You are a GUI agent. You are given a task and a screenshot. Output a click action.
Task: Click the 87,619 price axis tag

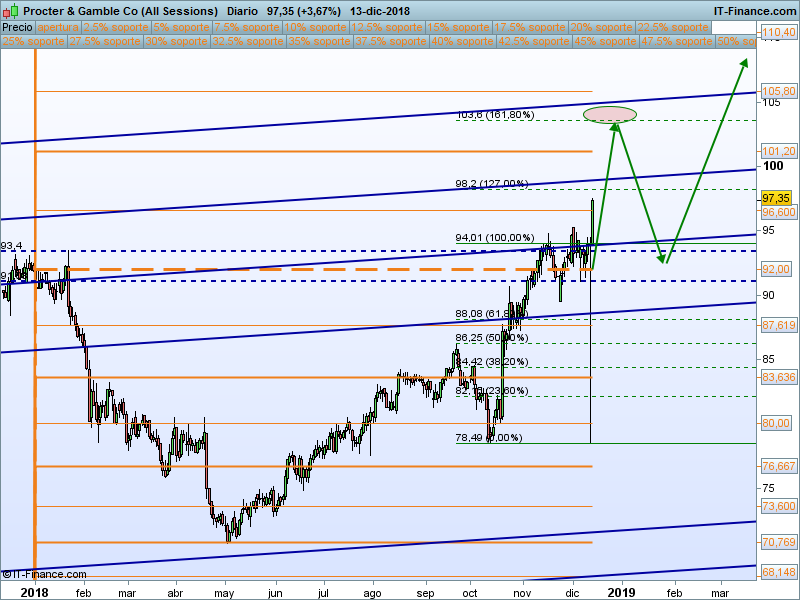click(x=778, y=325)
